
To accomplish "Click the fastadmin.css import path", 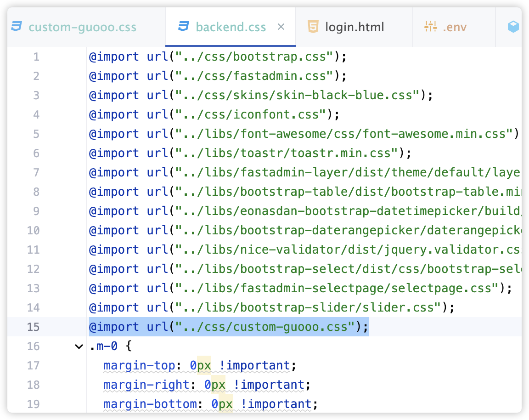I will click(x=254, y=76).
